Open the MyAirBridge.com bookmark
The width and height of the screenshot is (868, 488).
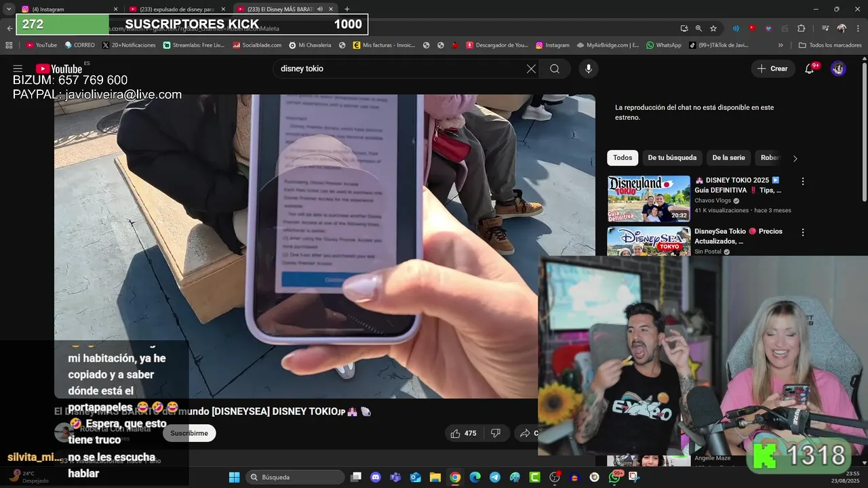tap(608, 45)
